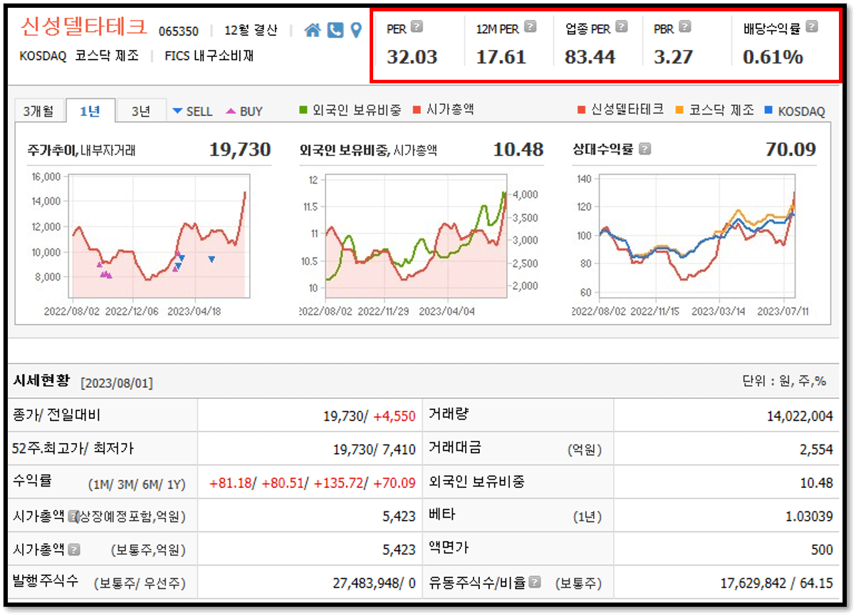This screenshot has height=616, width=856.
Task: Click the 12월 결산 label
Action: point(251,31)
